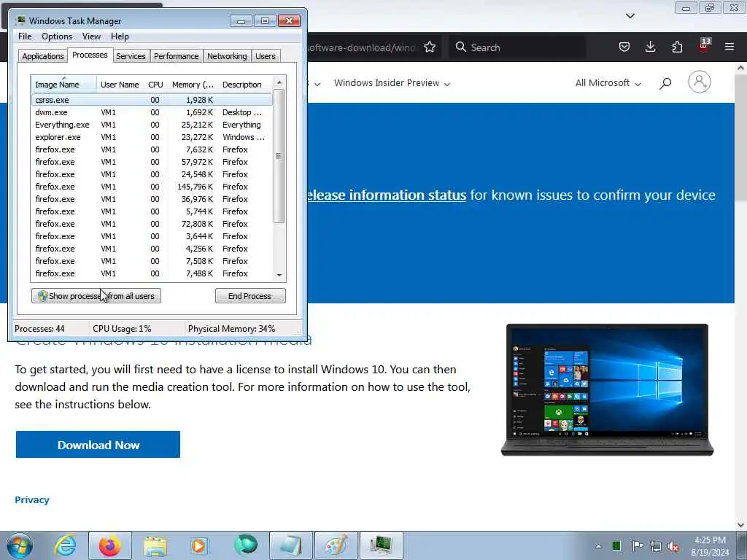This screenshot has width=747, height=560.
Task: Click the Firefox URL address field
Action: click(x=362, y=47)
